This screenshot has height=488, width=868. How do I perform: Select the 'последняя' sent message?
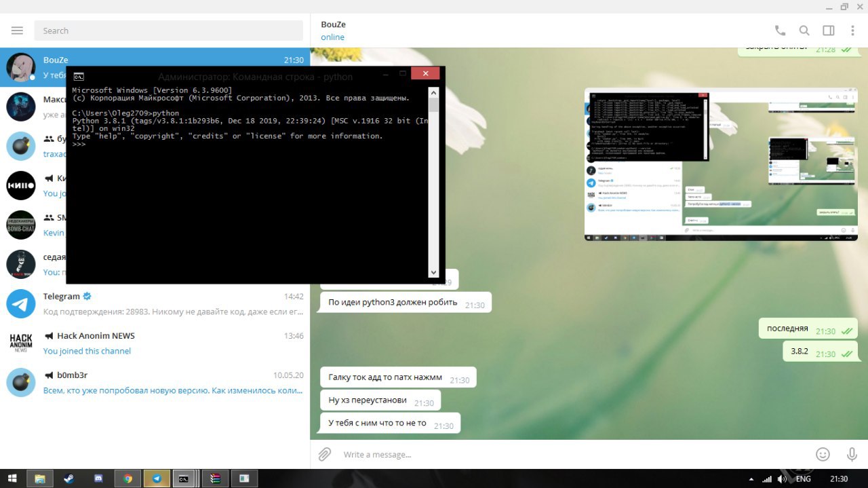[x=808, y=329]
